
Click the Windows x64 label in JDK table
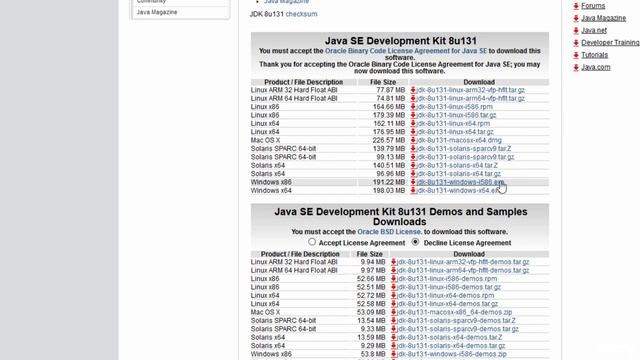271,191
